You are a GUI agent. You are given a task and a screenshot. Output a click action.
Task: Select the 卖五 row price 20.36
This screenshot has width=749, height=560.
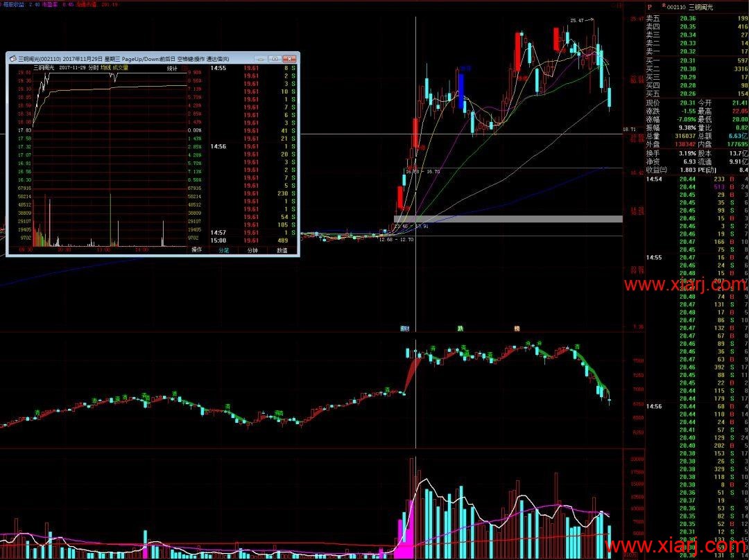point(688,19)
